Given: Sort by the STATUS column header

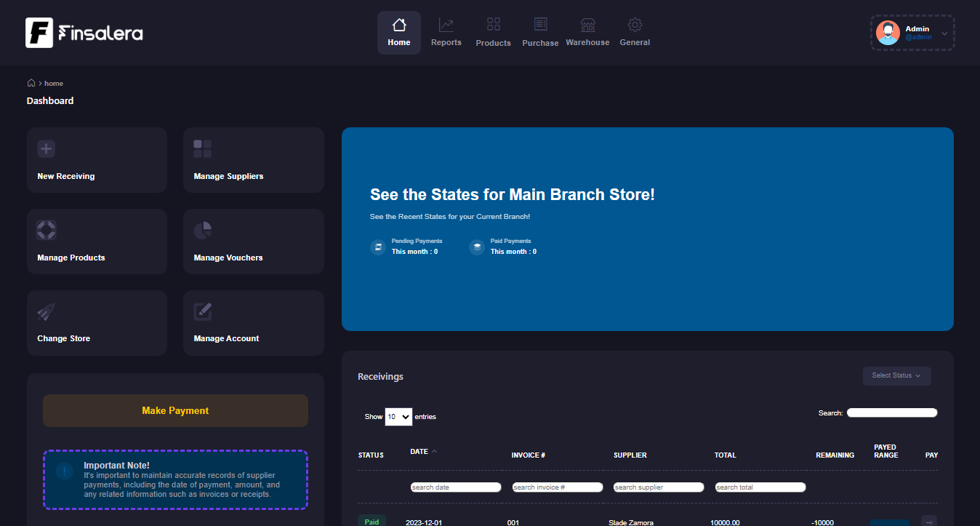Looking at the screenshot, I should point(371,455).
